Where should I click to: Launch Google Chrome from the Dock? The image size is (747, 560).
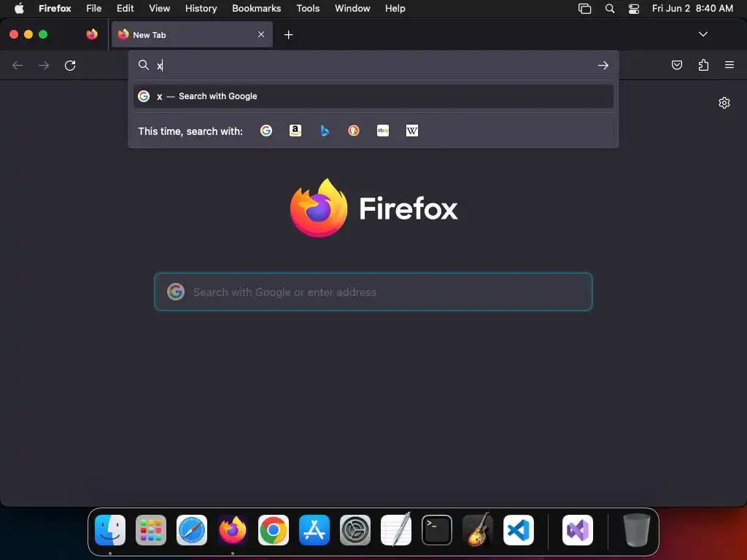[x=274, y=530]
